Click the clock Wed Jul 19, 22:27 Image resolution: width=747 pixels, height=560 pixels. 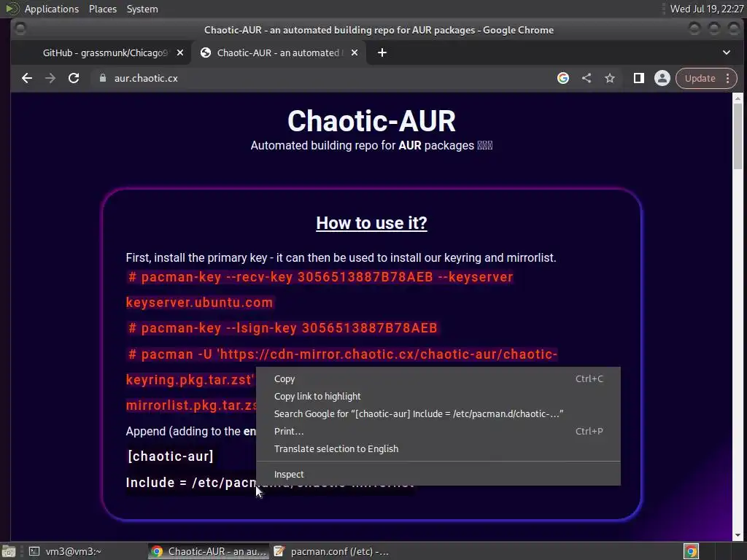[707, 9]
